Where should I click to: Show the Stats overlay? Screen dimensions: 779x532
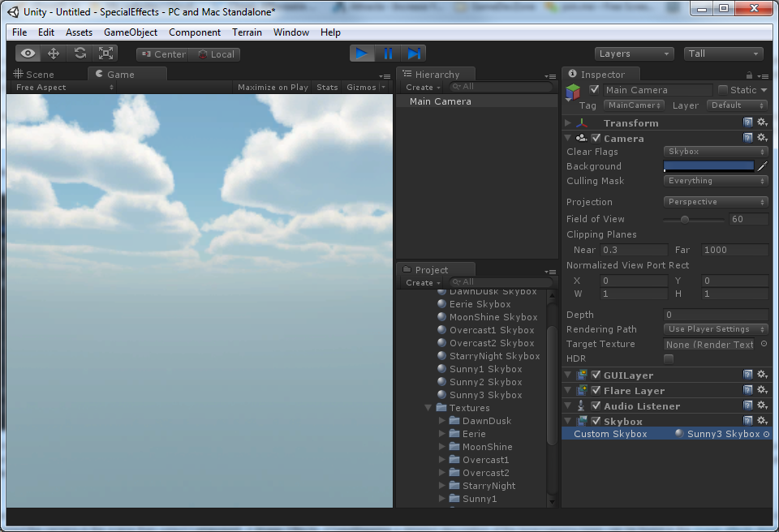pyautogui.click(x=327, y=88)
